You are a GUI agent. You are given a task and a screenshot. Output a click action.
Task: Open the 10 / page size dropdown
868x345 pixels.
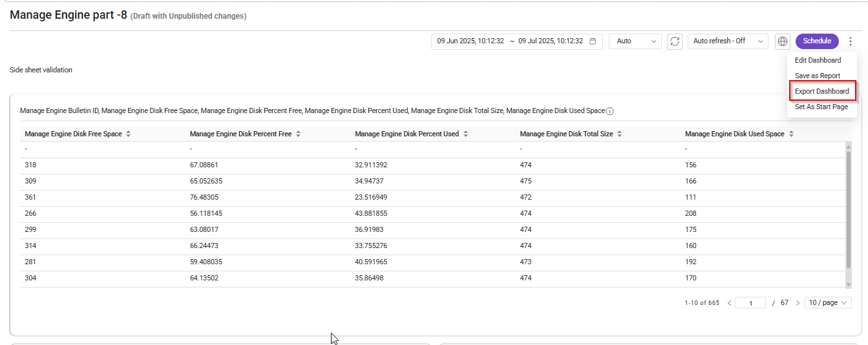click(x=828, y=303)
